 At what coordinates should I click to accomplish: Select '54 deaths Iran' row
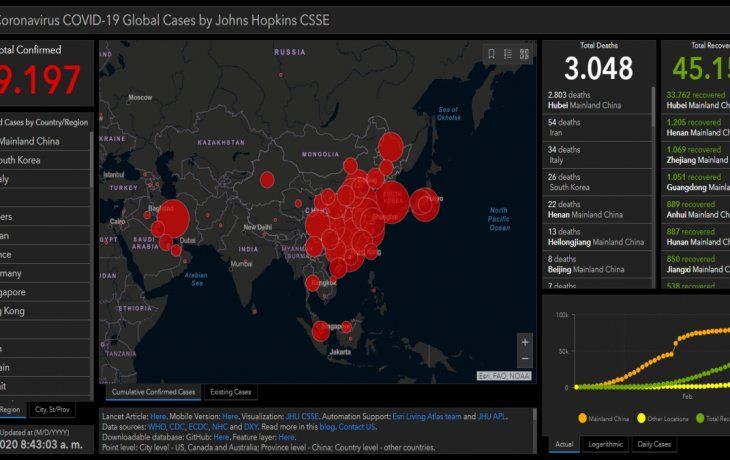[x=597, y=128]
